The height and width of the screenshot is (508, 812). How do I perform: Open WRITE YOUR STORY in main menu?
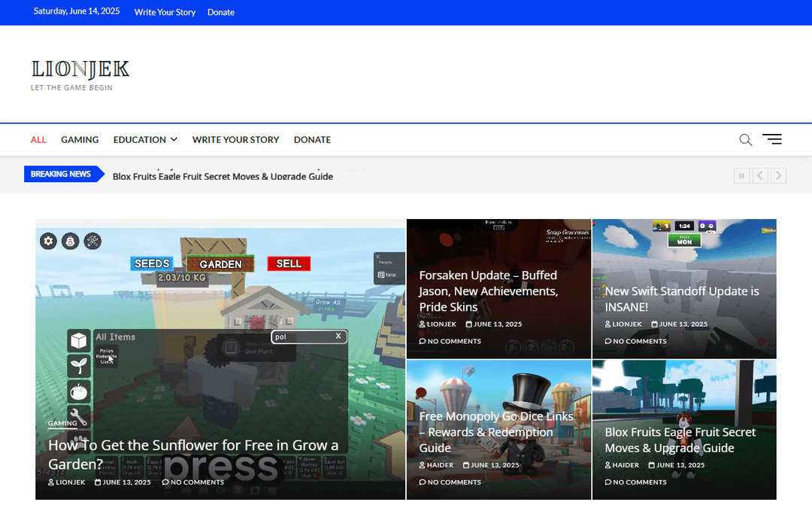click(235, 139)
